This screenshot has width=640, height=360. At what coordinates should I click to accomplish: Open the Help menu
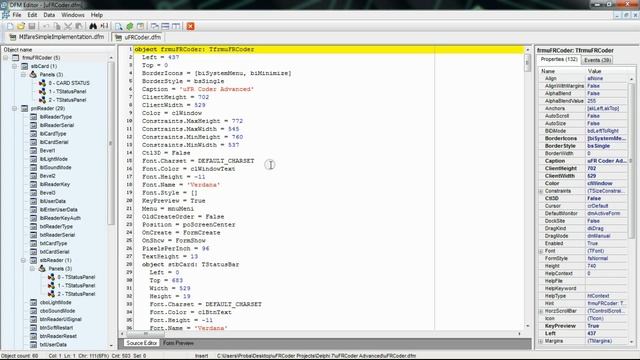tap(97, 15)
